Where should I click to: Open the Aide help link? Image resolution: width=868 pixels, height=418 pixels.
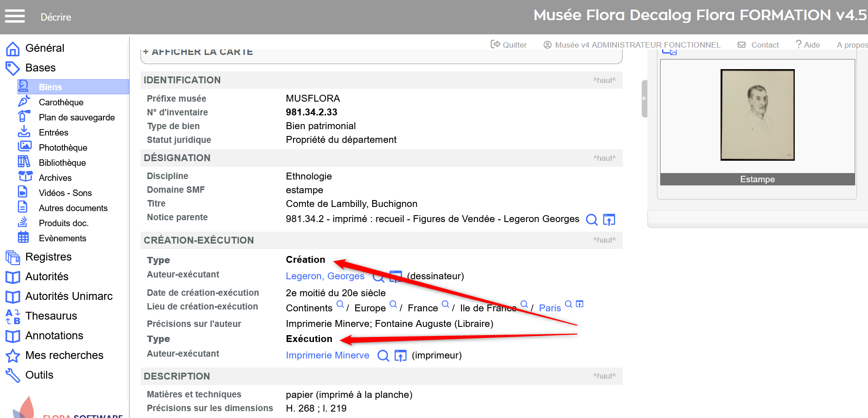pos(808,45)
